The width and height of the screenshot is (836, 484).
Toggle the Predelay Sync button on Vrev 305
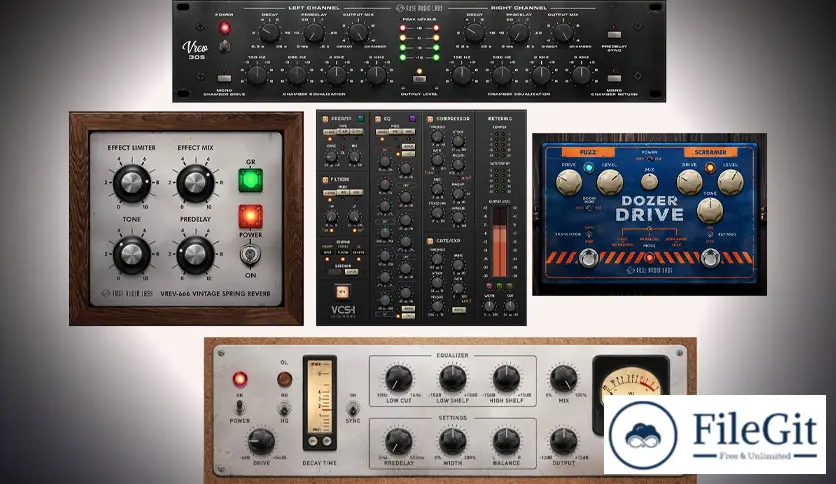point(614,35)
